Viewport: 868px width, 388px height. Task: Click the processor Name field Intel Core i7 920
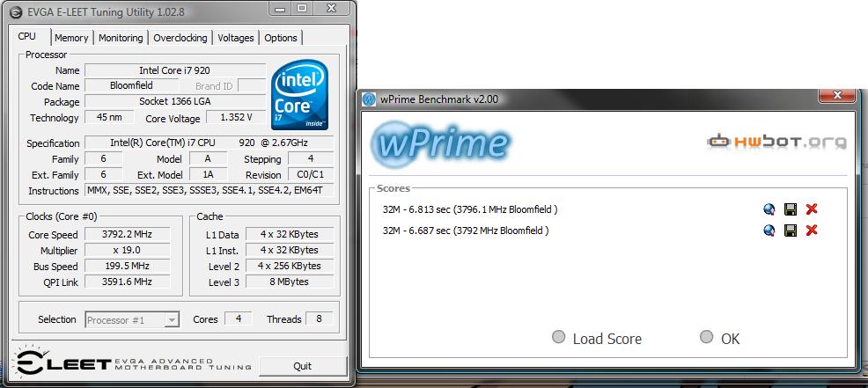[175, 71]
